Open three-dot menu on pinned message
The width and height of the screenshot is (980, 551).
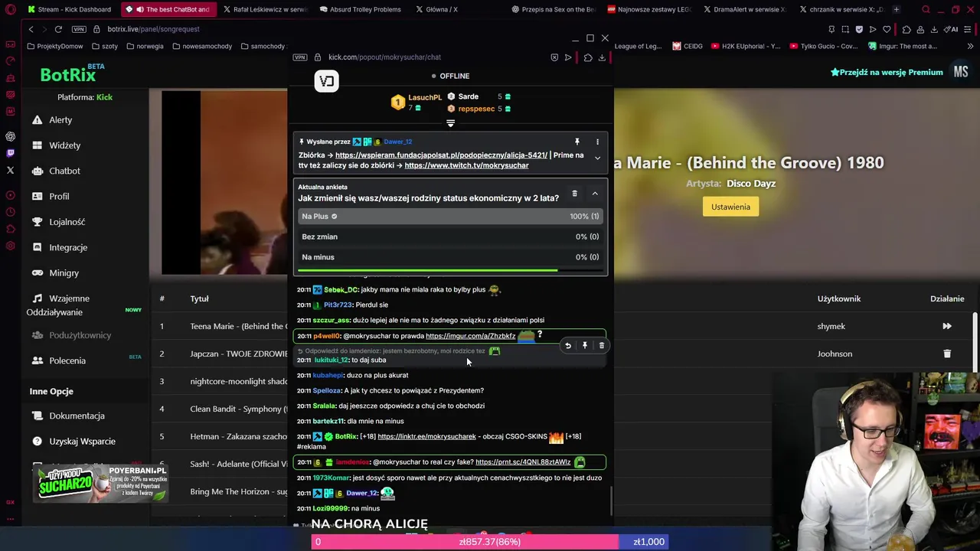(x=597, y=142)
